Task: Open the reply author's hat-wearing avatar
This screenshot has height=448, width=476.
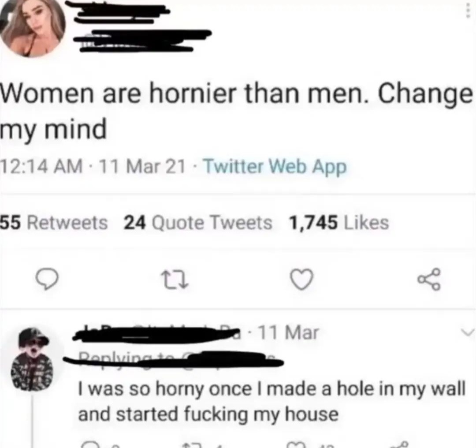Action: [x=32, y=359]
